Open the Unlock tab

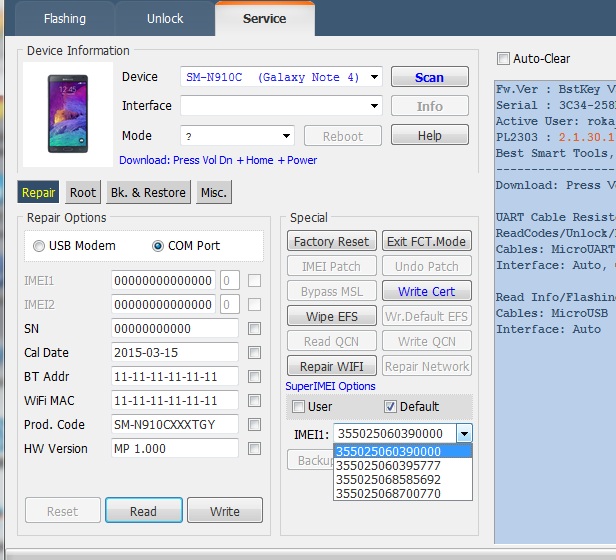(x=165, y=19)
